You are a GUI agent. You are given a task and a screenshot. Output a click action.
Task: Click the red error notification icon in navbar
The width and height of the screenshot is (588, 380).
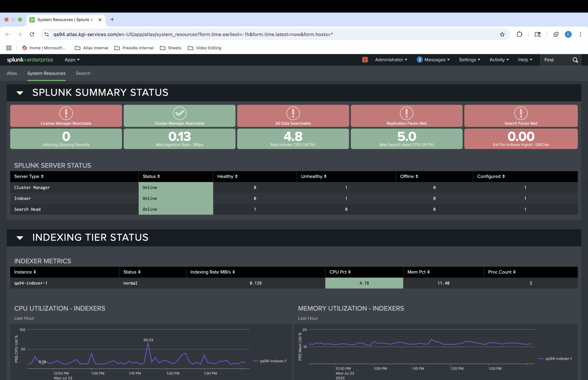pyautogui.click(x=365, y=59)
